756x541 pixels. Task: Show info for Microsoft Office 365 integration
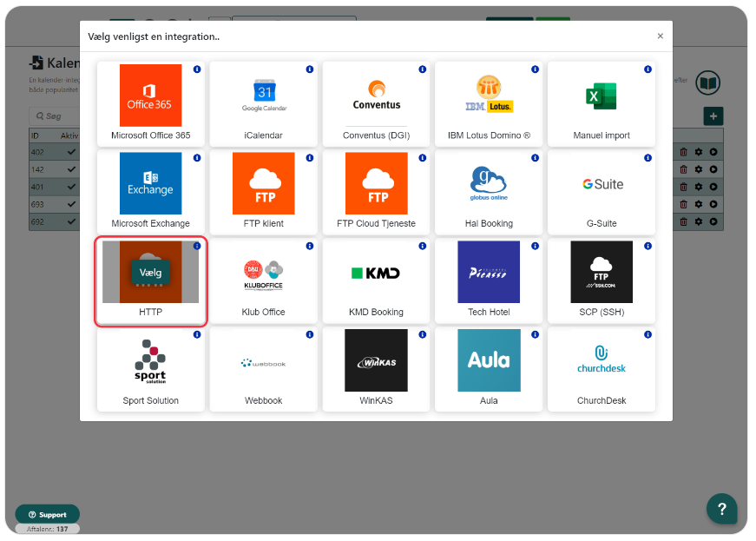[197, 69]
